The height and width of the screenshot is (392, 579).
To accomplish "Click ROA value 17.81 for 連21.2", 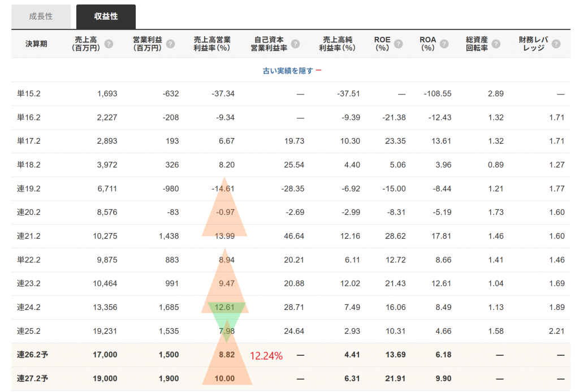I will point(441,236).
